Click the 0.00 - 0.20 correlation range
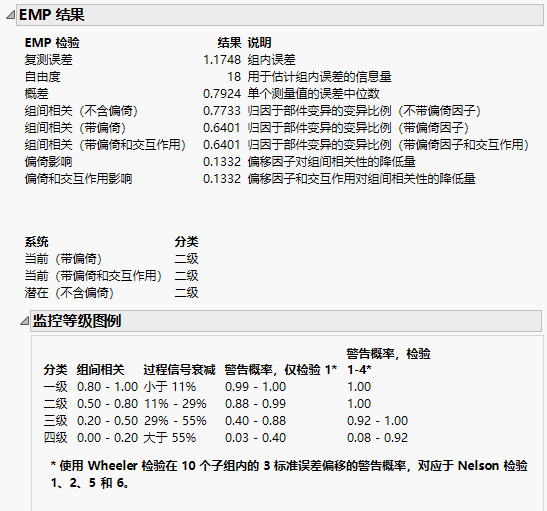Screen dimensions: 547x511 tap(107, 437)
